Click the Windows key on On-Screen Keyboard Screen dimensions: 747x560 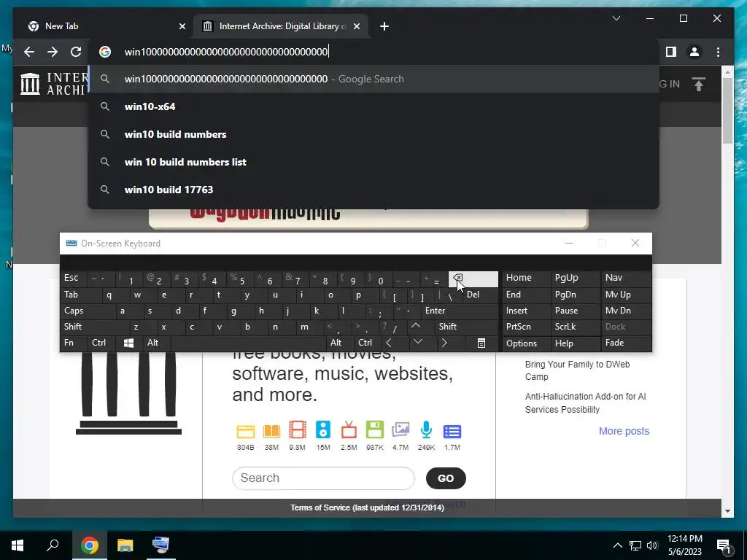point(128,343)
